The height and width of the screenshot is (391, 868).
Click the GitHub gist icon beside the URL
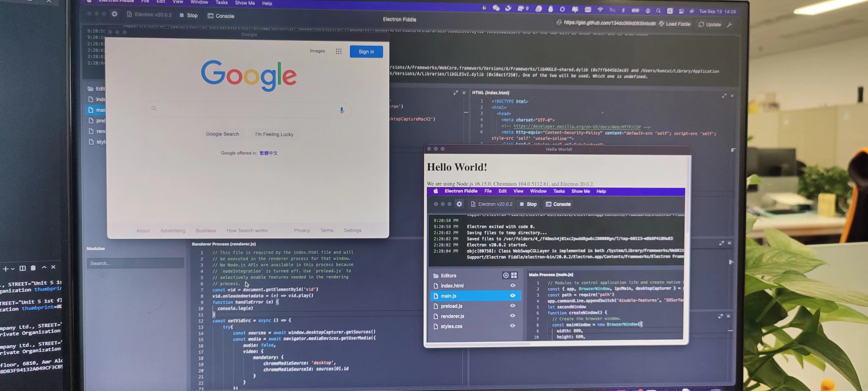559,23
